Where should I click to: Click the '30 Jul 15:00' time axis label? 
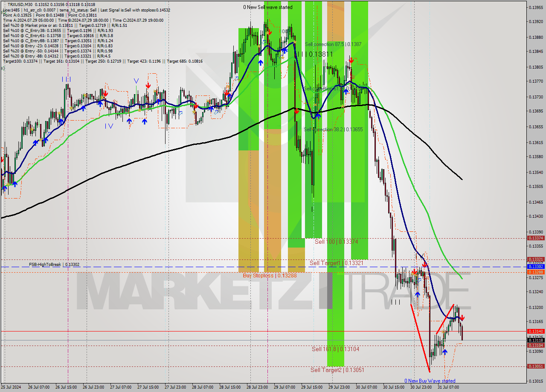(393, 387)
